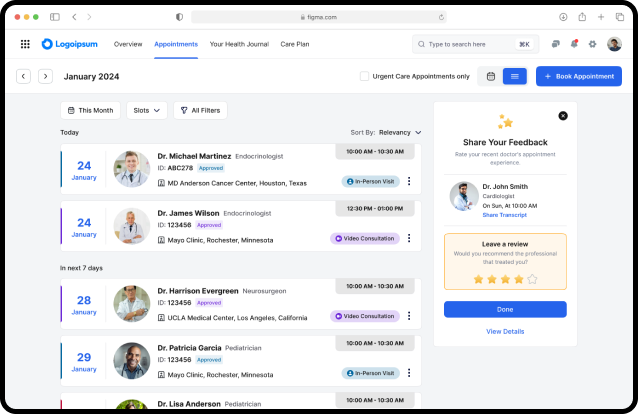Viewport: 638px width, 414px height.
Task: Rate three stars
Action: click(x=505, y=279)
